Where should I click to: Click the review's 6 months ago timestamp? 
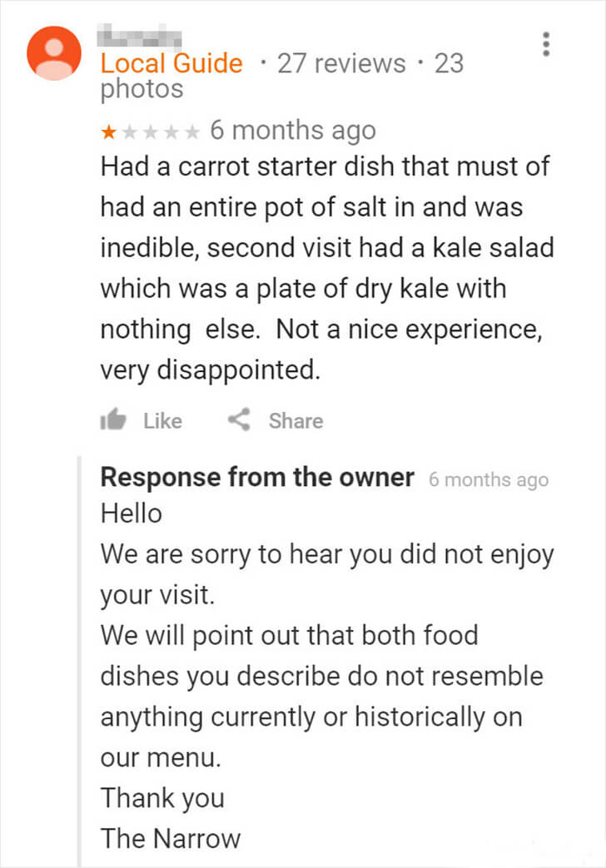[x=292, y=131]
